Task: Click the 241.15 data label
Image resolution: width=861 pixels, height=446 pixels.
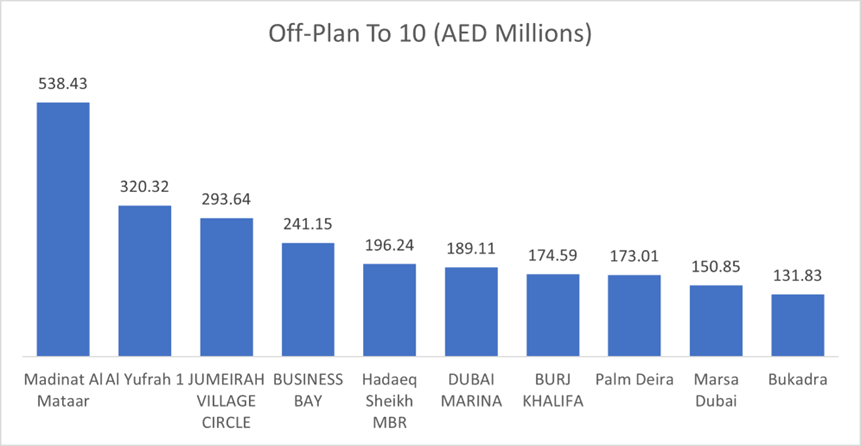Action: coord(308,226)
